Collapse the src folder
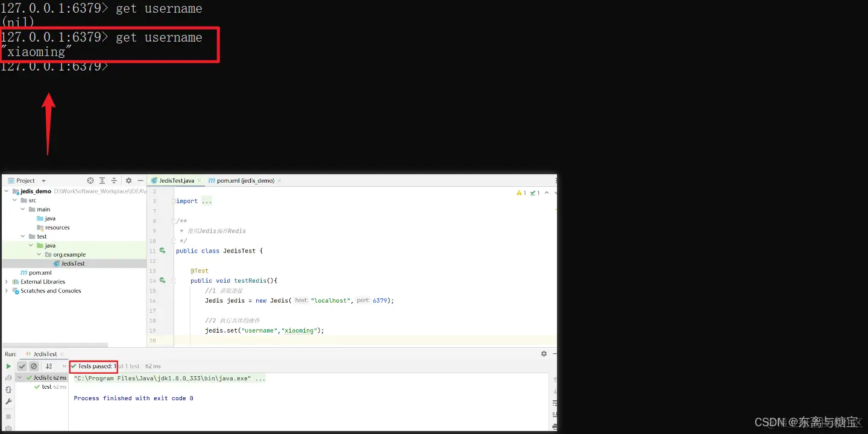Image resolution: width=868 pixels, height=434 pixels. pyautogui.click(x=14, y=200)
